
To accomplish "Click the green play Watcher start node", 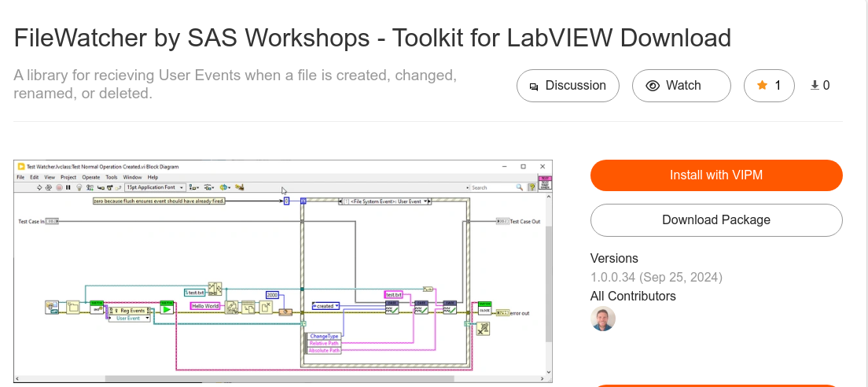I will pos(167,308).
